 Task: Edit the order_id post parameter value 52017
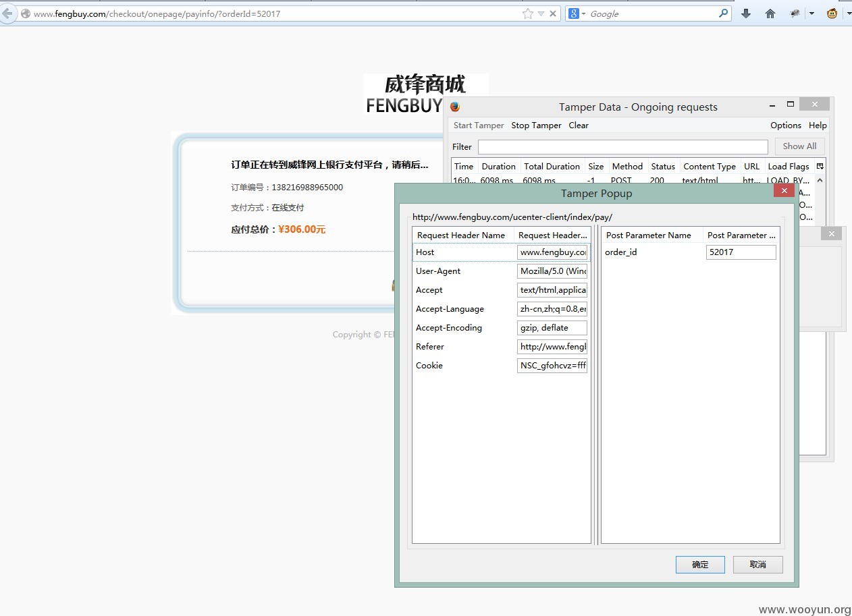pyautogui.click(x=741, y=252)
